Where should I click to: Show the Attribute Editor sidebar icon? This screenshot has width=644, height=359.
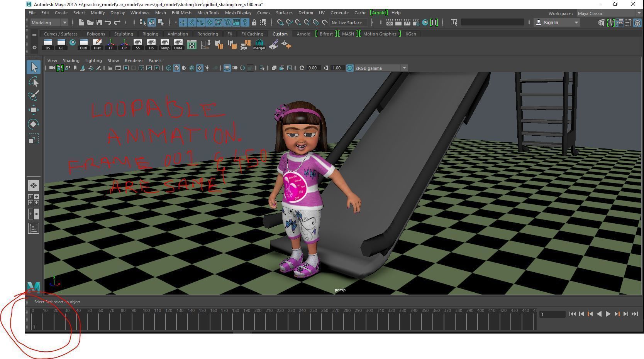[x=619, y=23]
